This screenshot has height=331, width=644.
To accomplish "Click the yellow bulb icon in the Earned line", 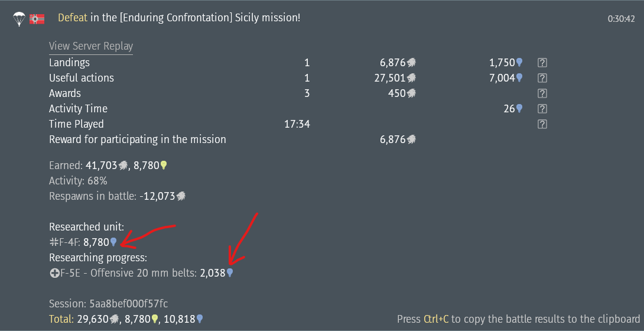I will pyautogui.click(x=164, y=166).
